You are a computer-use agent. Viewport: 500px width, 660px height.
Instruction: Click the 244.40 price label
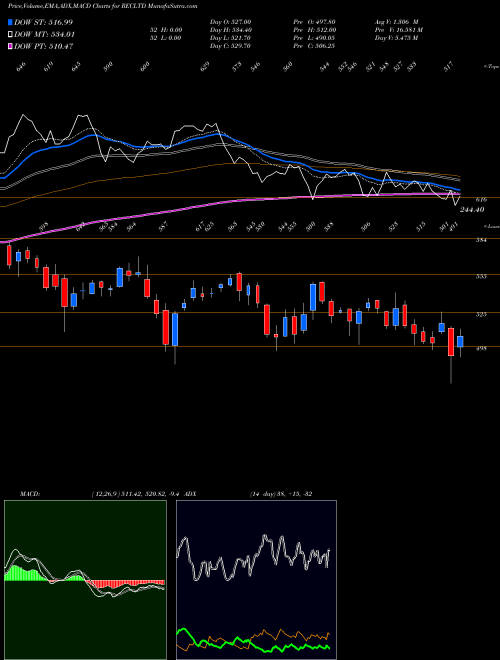(472, 210)
